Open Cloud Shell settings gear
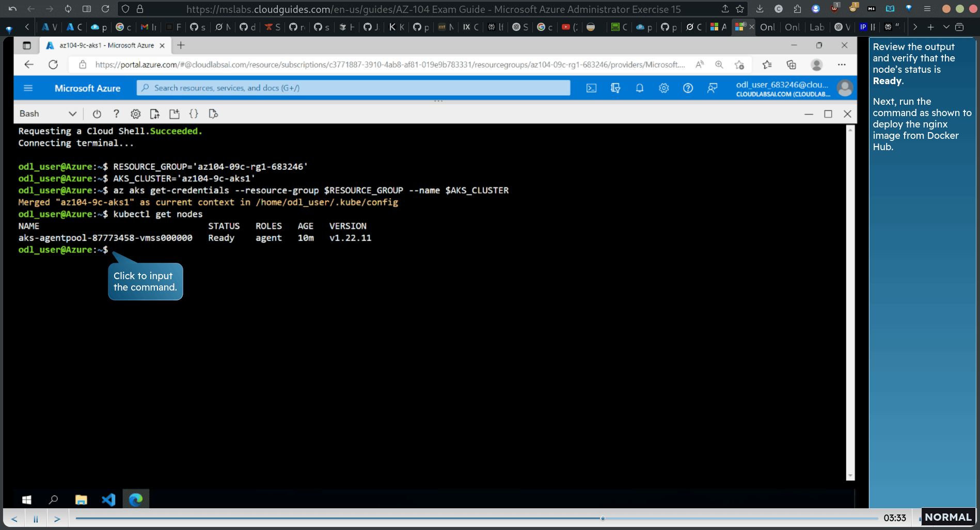 click(x=136, y=114)
